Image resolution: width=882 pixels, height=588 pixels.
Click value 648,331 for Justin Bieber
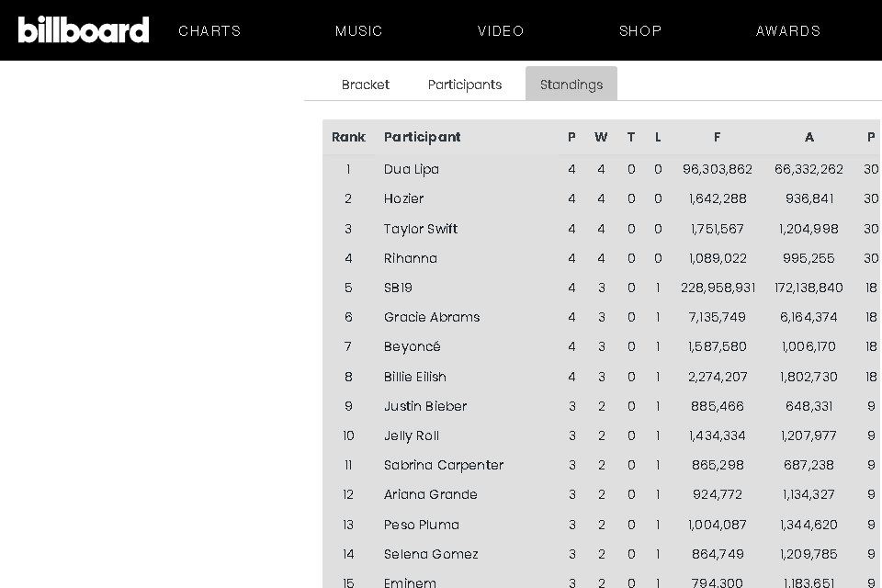[808, 406]
